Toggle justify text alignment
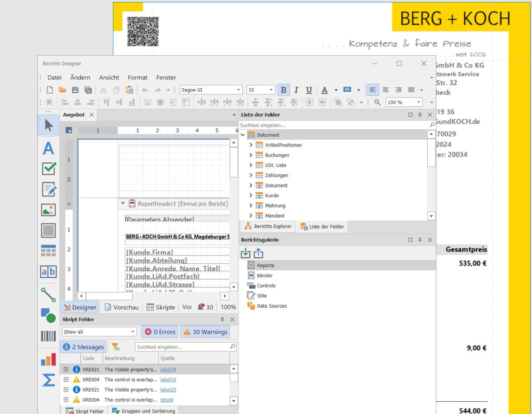532x414 pixels. tap(411, 90)
